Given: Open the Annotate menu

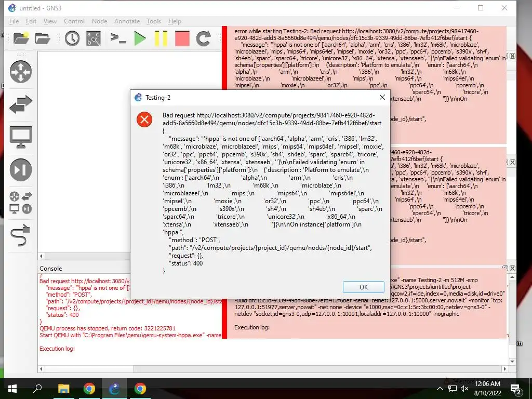Looking at the screenshot, I should (127, 21).
